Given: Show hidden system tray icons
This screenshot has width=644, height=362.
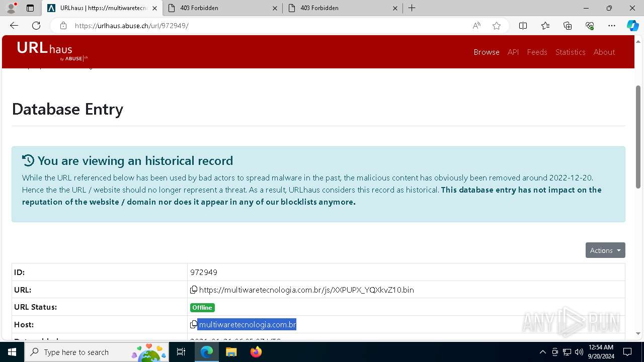Looking at the screenshot, I should point(542,352).
